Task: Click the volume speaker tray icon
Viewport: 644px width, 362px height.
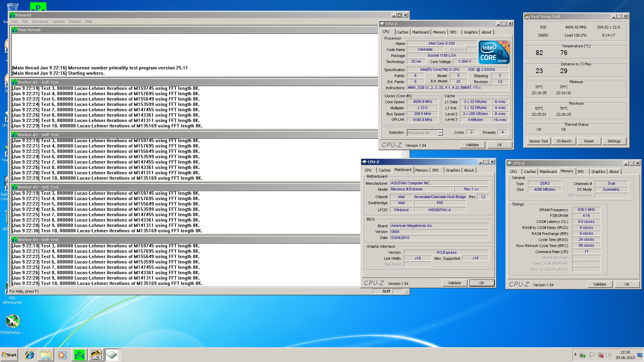Action: pyautogui.click(x=609, y=355)
